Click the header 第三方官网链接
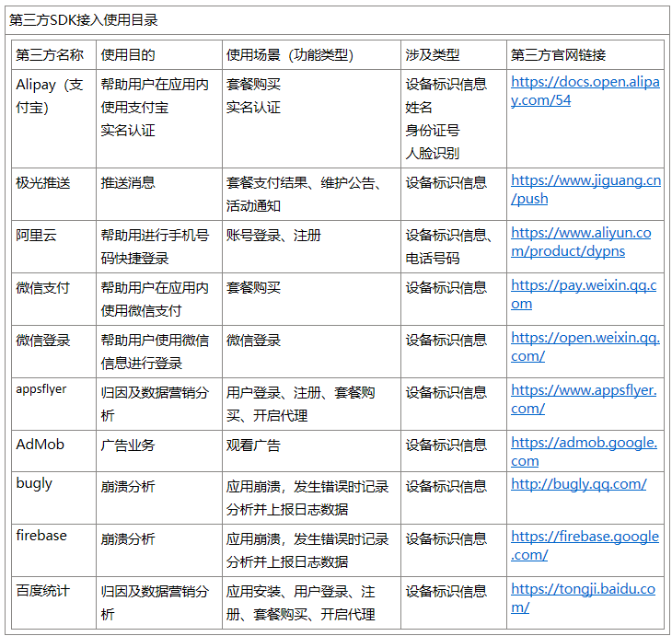Image resolution: width=672 pixels, height=636 pixels. 558,55
